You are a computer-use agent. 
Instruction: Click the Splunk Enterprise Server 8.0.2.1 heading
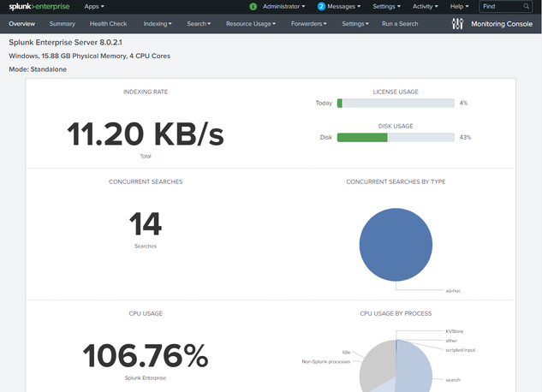pyautogui.click(x=65, y=43)
